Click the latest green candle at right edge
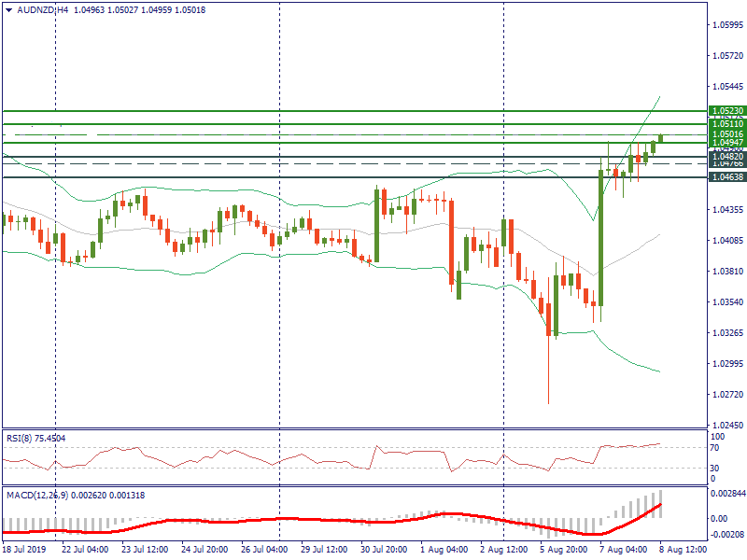 click(660, 138)
